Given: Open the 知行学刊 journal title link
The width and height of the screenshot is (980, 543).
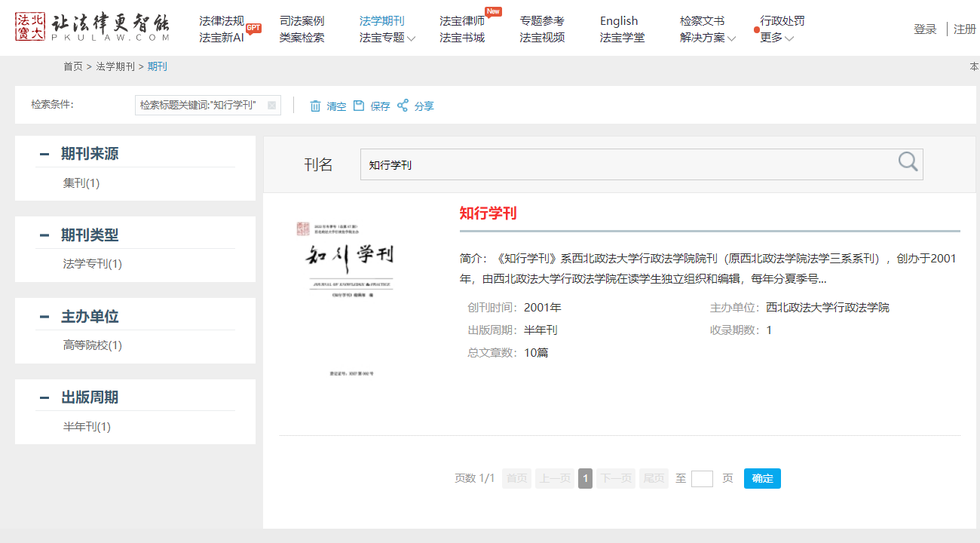Looking at the screenshot, I should [488, 213].
